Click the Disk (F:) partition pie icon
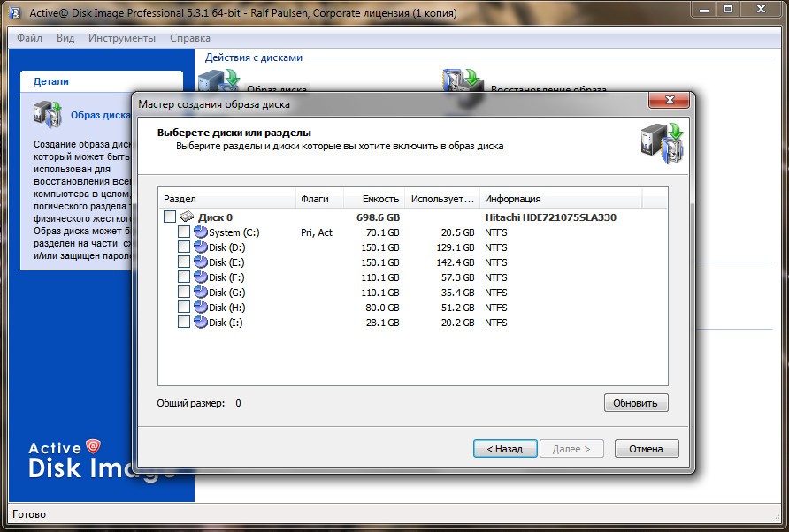The height and width of the screenshot is (532, 789). click(x=201, y=277)
